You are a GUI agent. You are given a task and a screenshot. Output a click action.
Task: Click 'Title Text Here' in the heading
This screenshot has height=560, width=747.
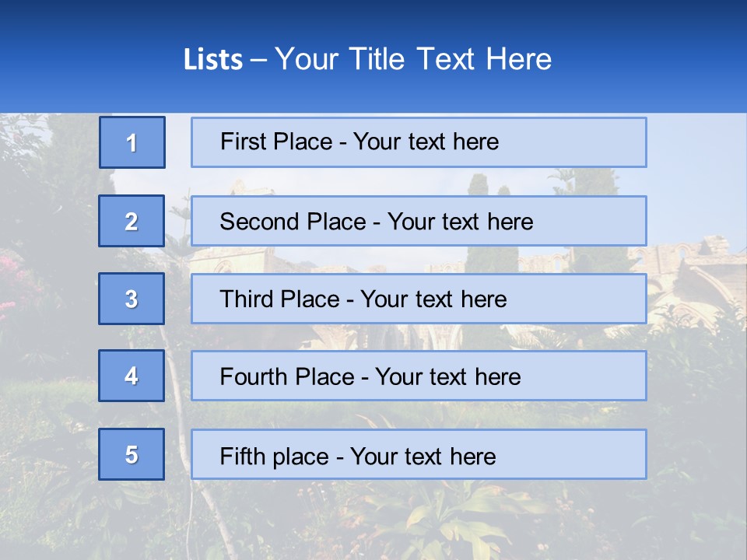tap(451, 59)
